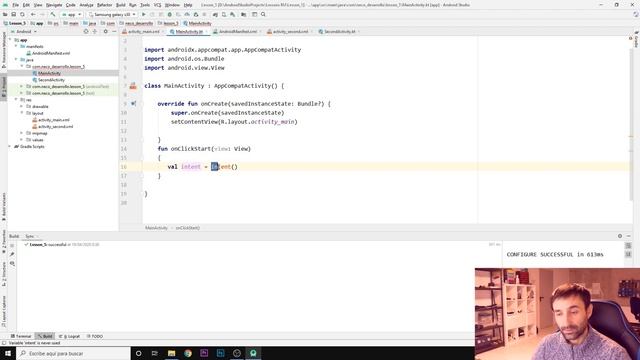The height and width of the screenshot is (360, 640).
Task: Open the Android project view dropdown
Action: (x=24, y=31)
